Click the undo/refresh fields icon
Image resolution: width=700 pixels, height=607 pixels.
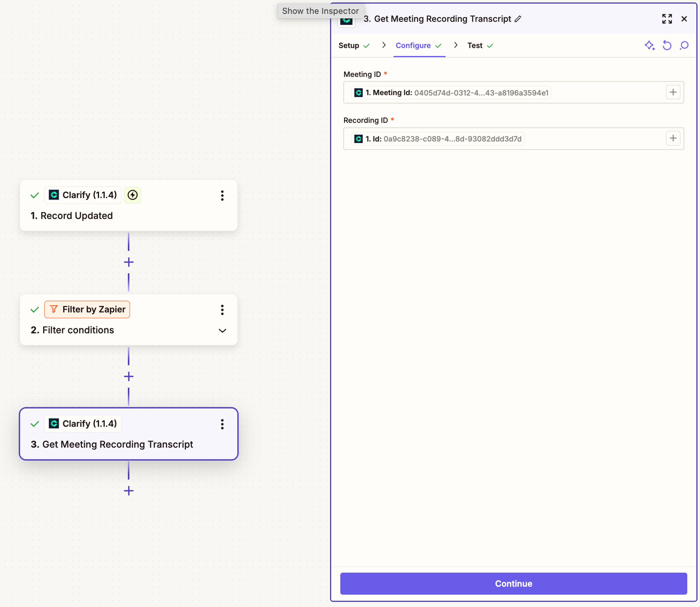click(667, 45)
